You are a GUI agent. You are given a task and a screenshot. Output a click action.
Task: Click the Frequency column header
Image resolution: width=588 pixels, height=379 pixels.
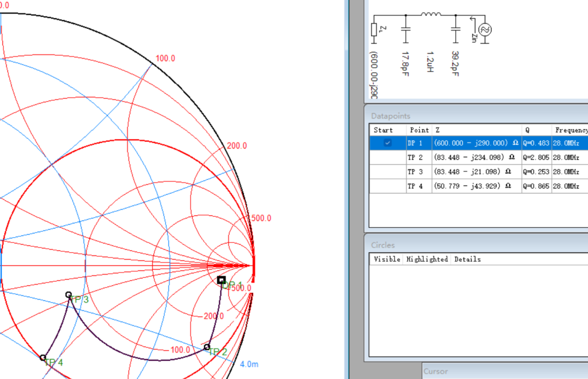click(571, 130)
